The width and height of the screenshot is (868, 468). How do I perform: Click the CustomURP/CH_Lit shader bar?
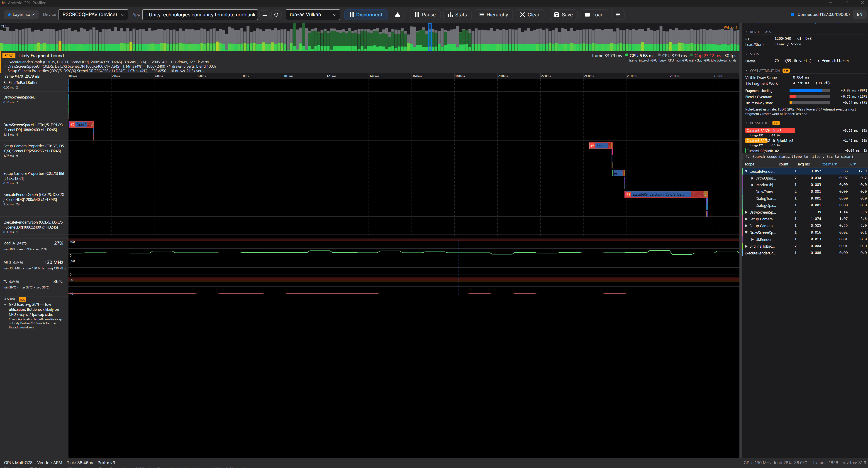coord(770,131)
